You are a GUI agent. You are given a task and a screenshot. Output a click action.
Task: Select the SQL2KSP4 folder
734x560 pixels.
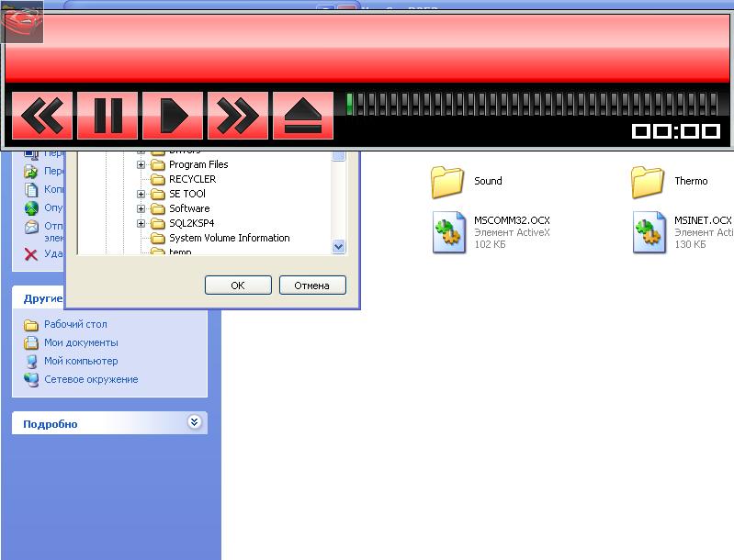point(191,223)
